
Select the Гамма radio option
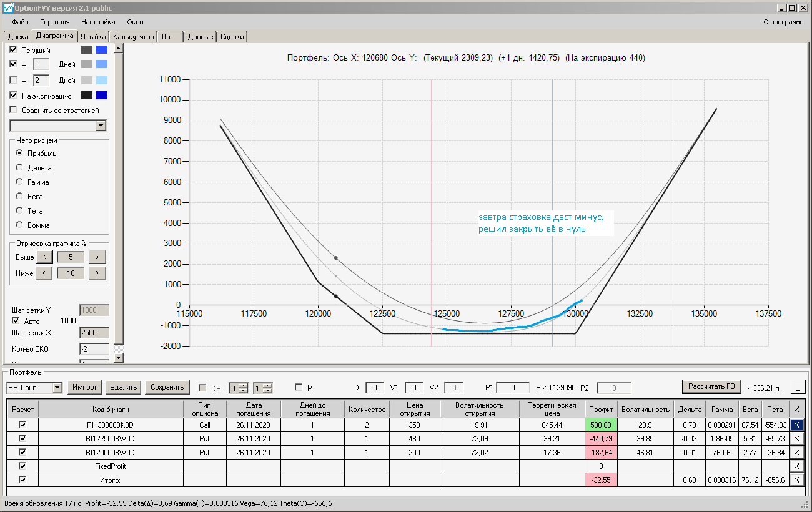(x=19, y=182)
